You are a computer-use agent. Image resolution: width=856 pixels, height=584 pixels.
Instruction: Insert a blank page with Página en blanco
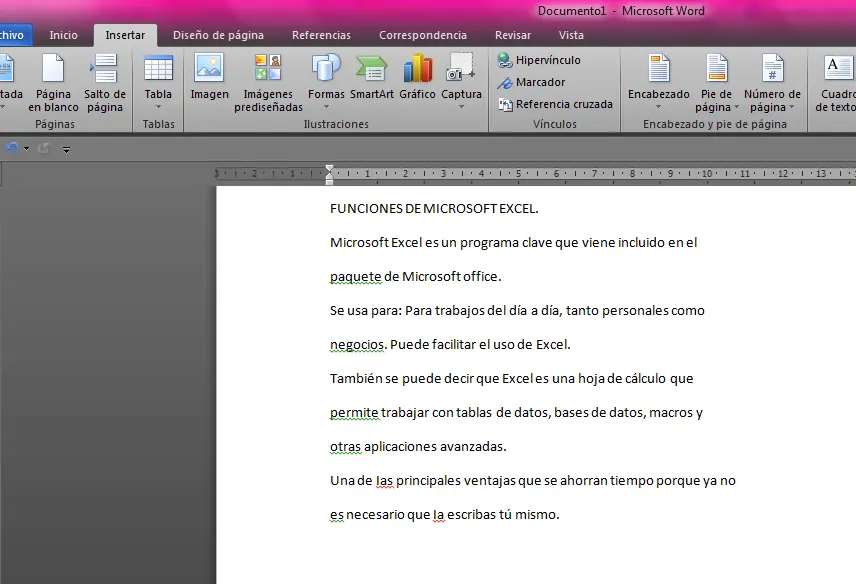coord(53,83)
